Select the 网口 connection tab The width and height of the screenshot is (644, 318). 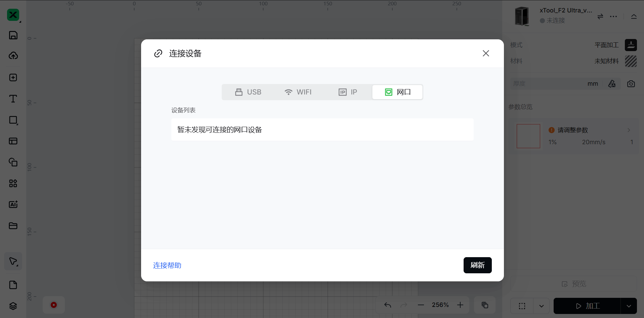point(397,92)
